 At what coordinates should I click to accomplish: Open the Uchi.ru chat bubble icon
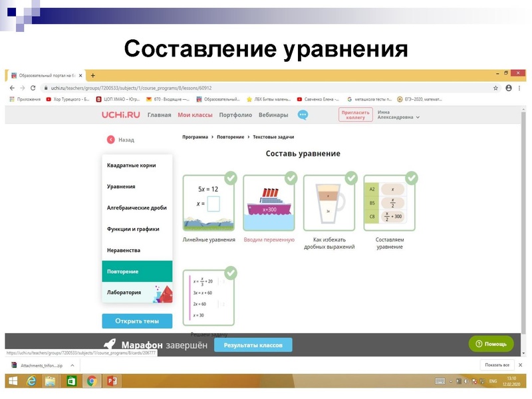tap(303, 114)
